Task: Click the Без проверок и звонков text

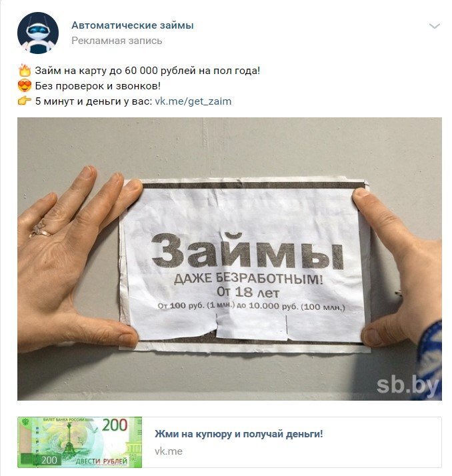Action: pos(98,86)
